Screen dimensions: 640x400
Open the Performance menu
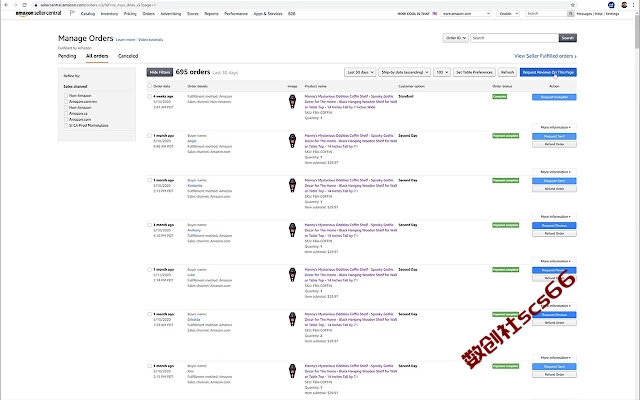pyautogui.click(x=236, y=13)
